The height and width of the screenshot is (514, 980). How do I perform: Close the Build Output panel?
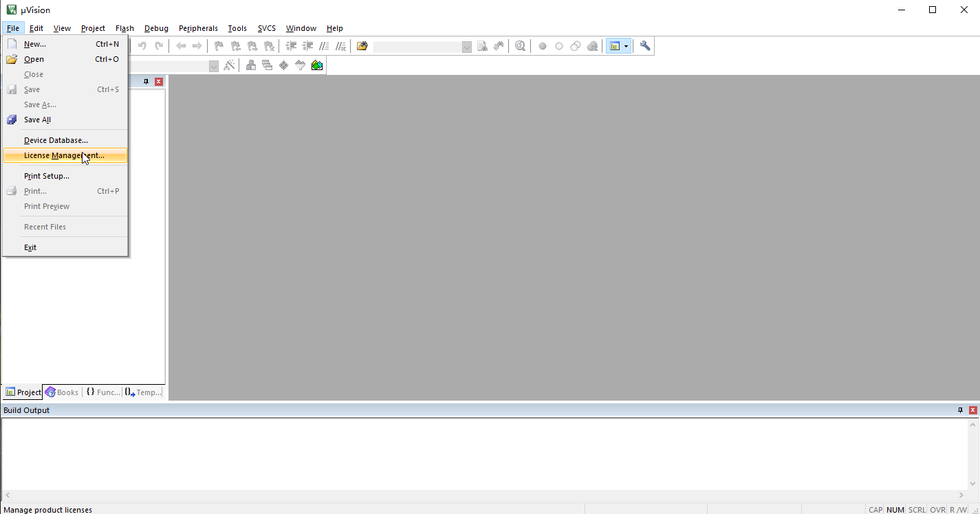[x=973, y=410]
